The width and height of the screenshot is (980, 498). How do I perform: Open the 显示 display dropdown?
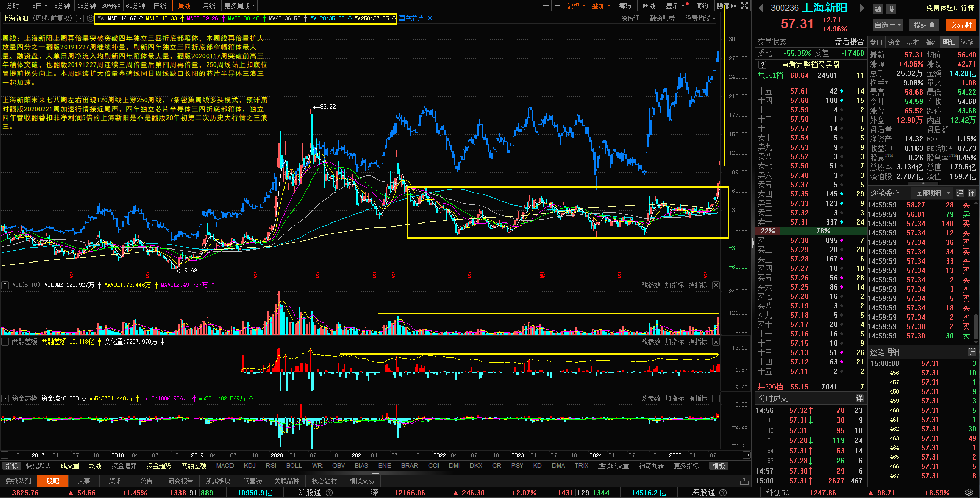coord(676,6)
